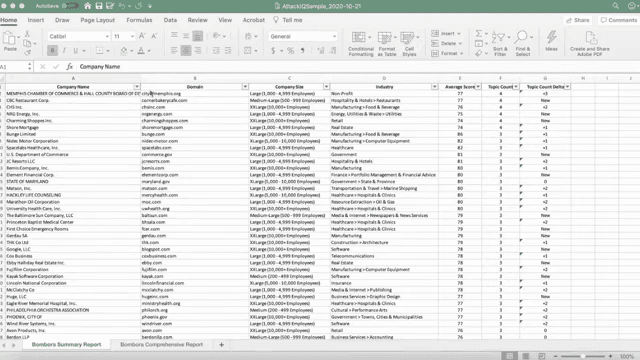Open the Page Layout ribbon tab
This screenshot has width=640, height=360.
click(98, 20)
